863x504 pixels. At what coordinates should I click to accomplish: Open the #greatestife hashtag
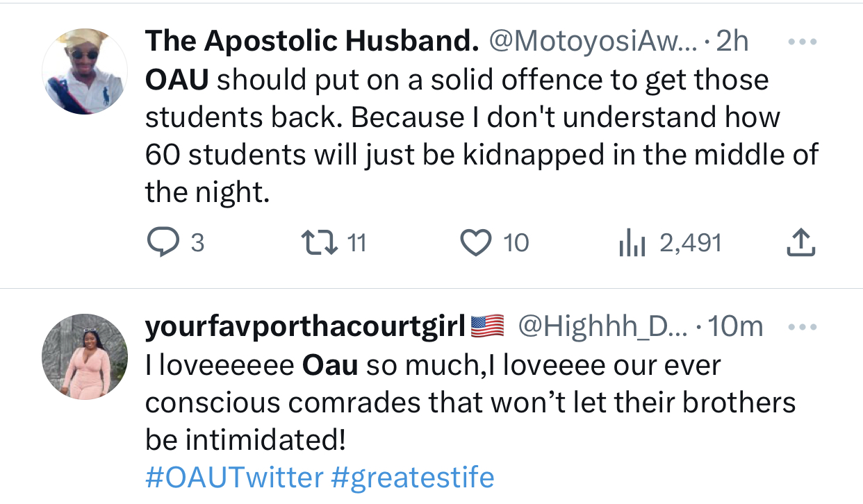click(x=413, y=478)
